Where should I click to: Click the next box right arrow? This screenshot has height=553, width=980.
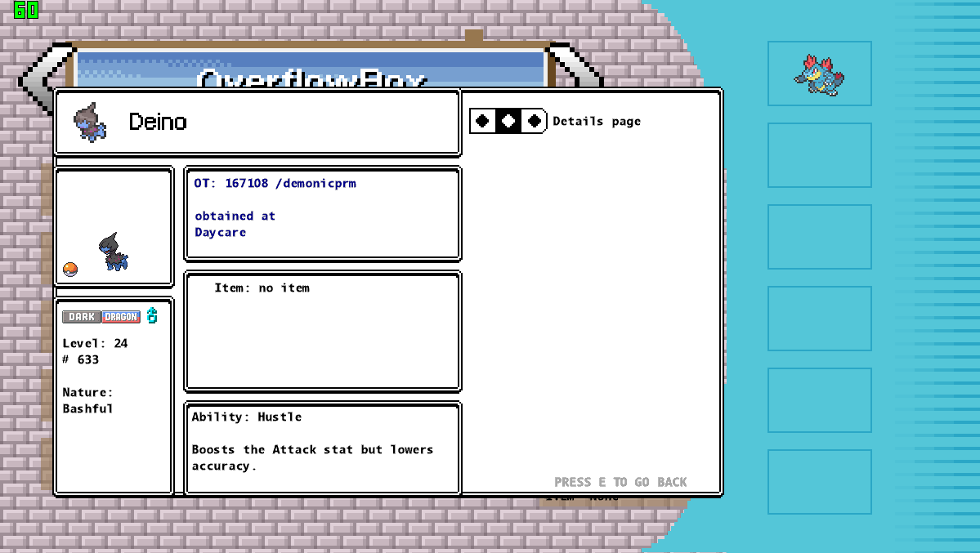[575, 65]
